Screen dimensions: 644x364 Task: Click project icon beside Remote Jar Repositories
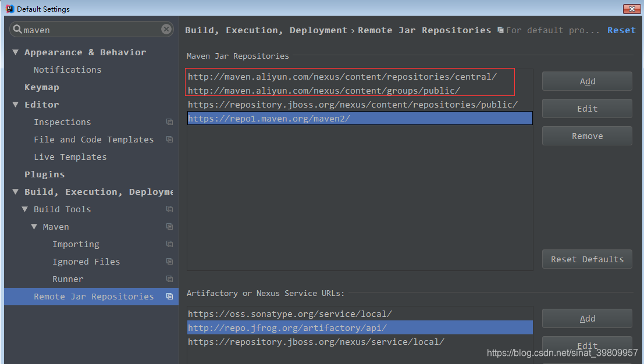169,297
